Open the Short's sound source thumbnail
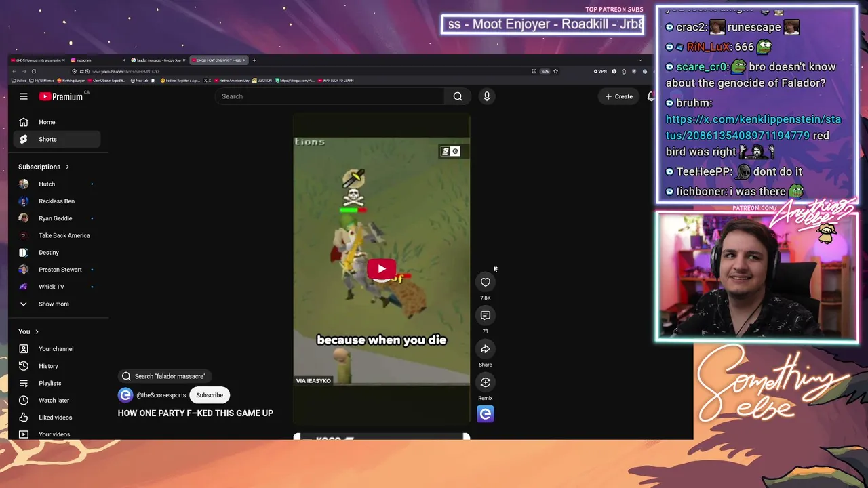 [486, 413]
